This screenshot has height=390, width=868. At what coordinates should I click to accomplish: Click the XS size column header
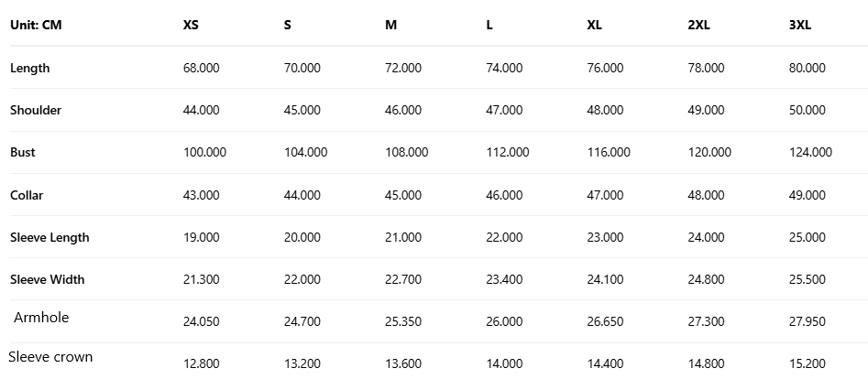[191, 25]
